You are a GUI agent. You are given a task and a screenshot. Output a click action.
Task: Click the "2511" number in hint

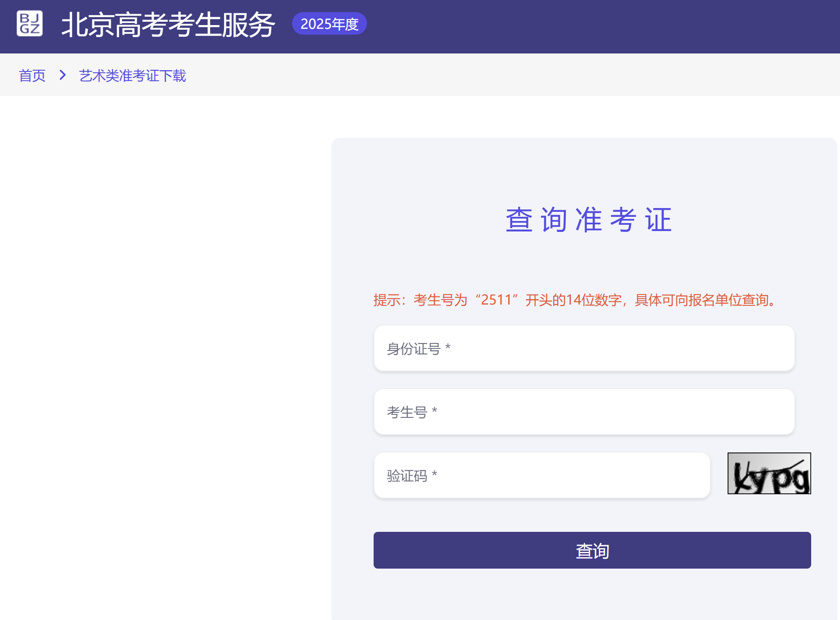496,300
